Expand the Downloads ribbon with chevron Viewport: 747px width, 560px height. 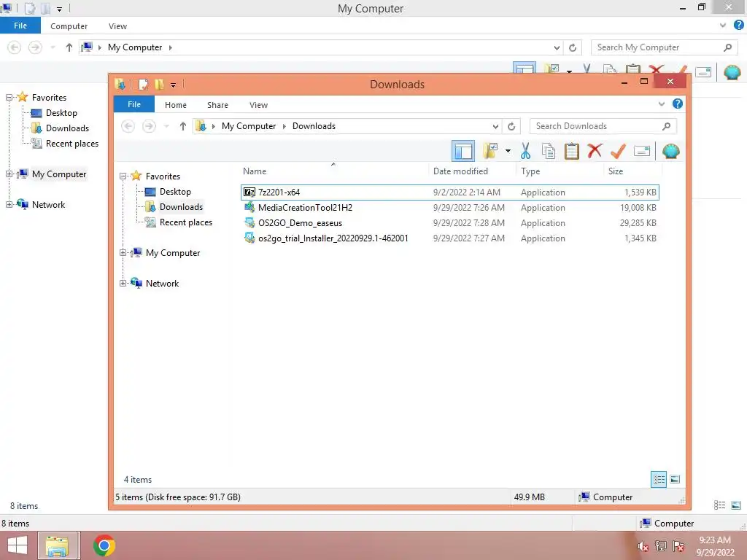coord(661,104)
